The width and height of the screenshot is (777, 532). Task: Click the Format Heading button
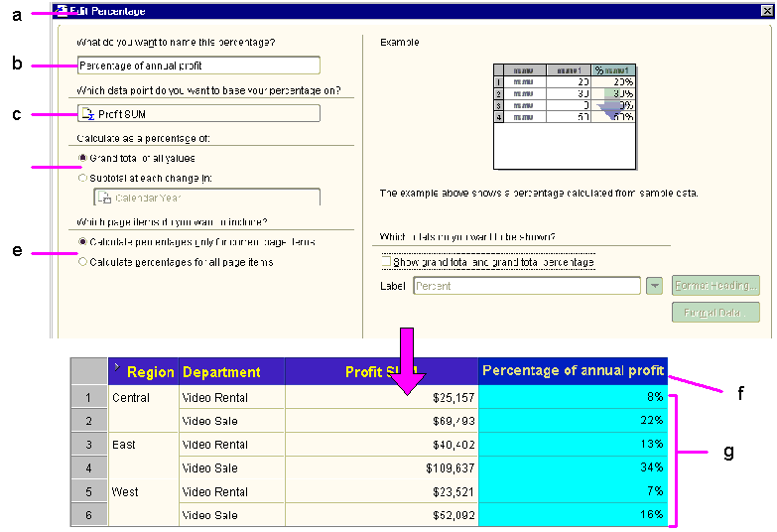click(x=715, y=285)
